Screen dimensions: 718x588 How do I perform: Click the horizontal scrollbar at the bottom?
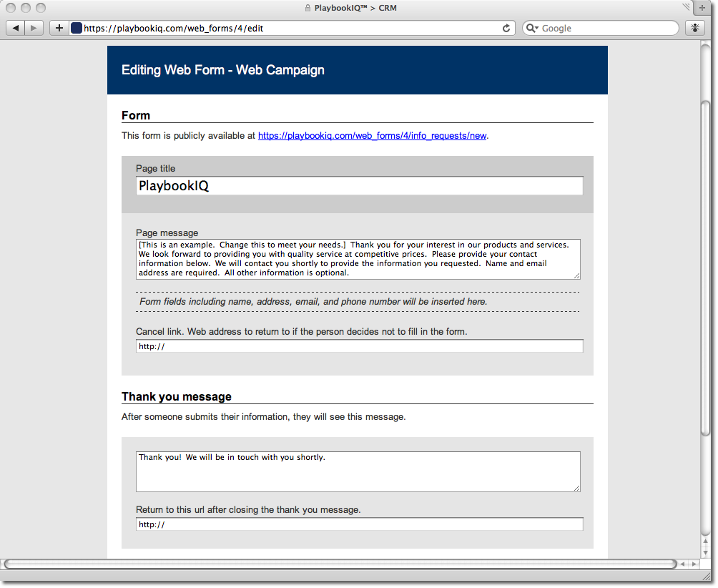click(x=340, y=564)
